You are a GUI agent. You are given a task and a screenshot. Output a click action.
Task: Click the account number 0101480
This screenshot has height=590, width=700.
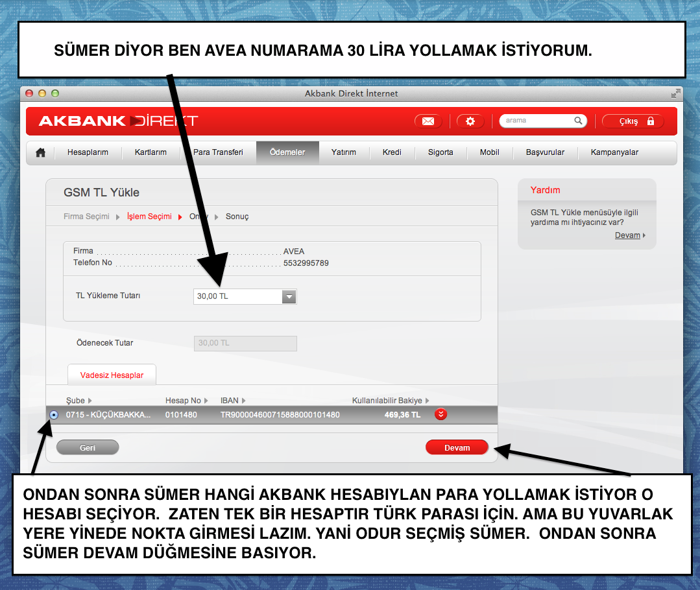tap(181, 415)
